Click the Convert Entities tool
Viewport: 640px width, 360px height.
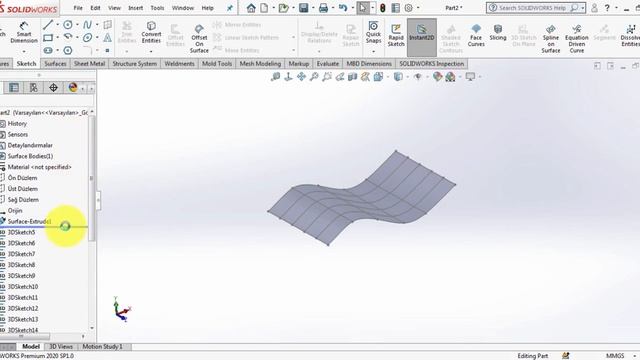(x=151, y=32)
